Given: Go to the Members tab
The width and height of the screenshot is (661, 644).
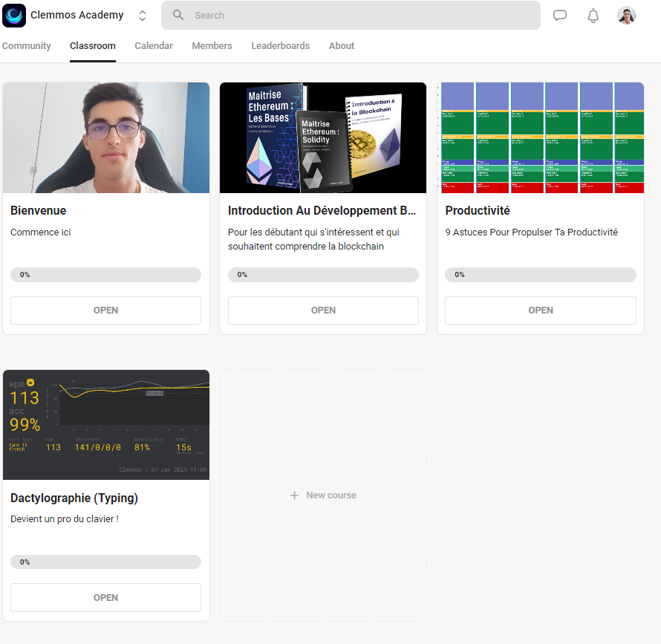Looking at the screenshot, I should [x=212, y=46].
